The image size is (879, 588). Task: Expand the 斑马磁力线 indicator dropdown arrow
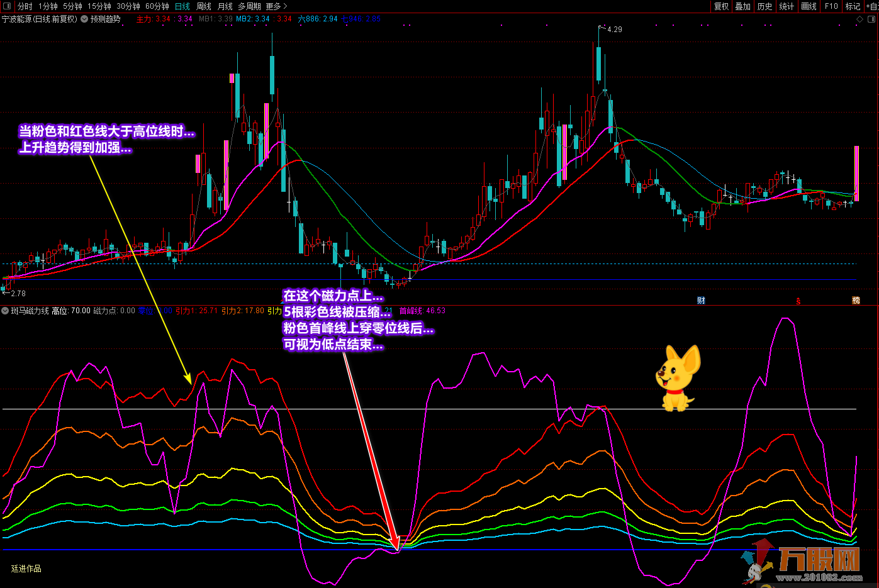point(5,311)
